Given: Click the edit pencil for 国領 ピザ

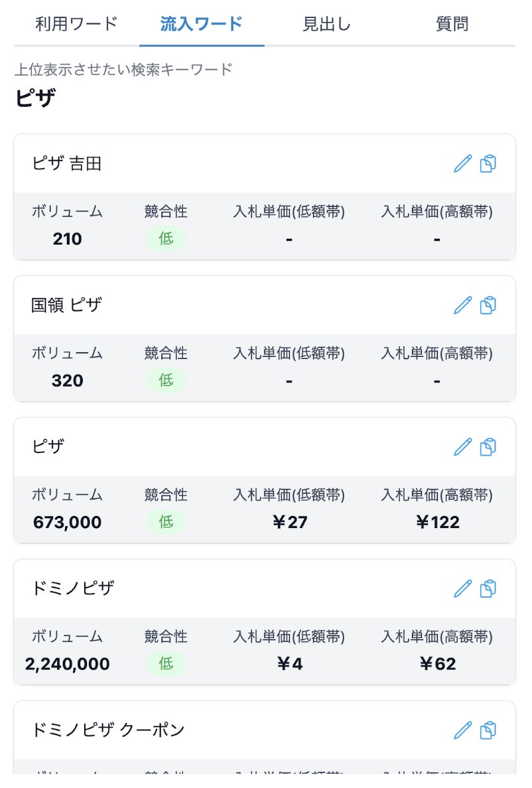Looking at the screenshot, I should tap(462, 305).
